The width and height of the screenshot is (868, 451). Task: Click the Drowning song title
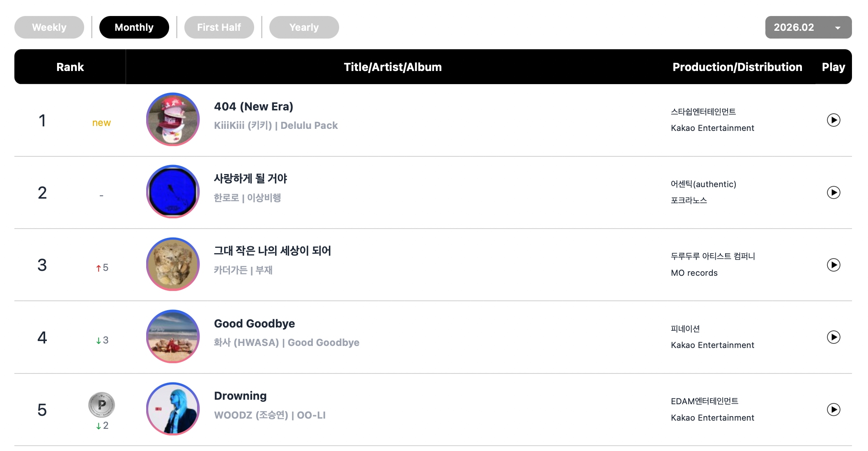point(240,396)
